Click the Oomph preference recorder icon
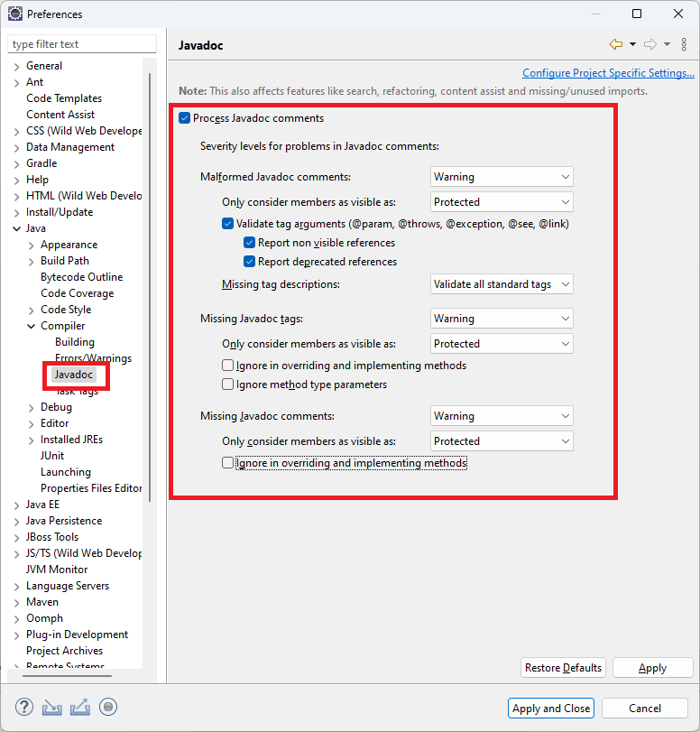This screenshot has width=700, height=732. coord(108,707)
